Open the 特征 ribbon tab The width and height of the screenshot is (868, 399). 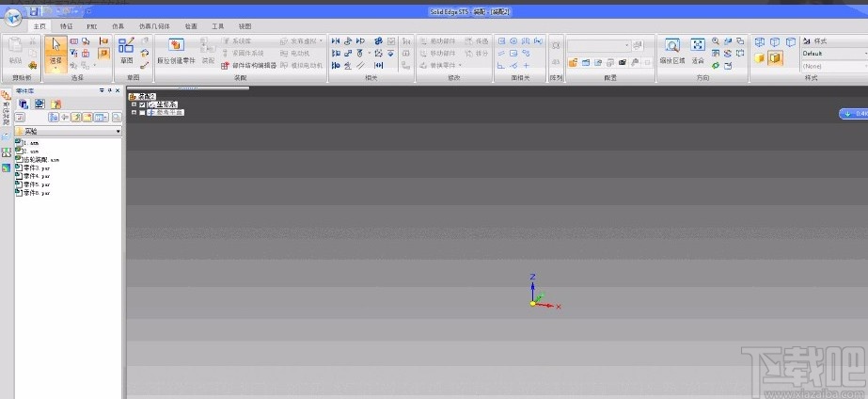click(67, 26)
